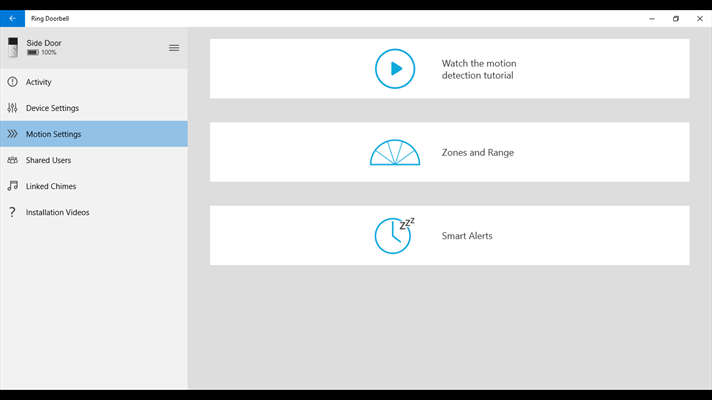This screenshot has width=712, height=400.
Task: Select Motion Settings in sidebar
Action: (x=94, y=134)
